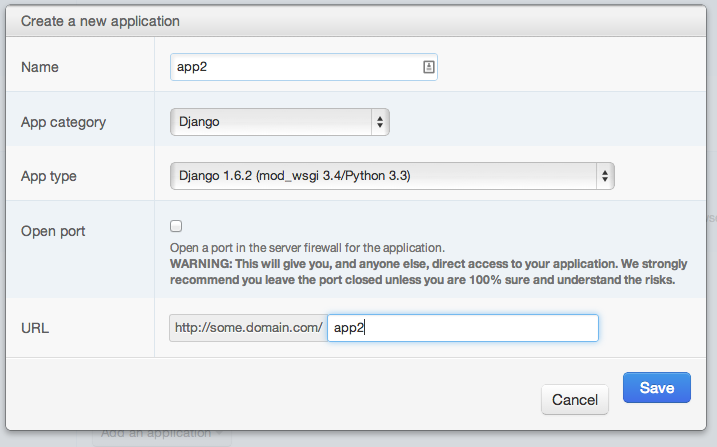Open the App category dropdown showing Django

point(279,122)
